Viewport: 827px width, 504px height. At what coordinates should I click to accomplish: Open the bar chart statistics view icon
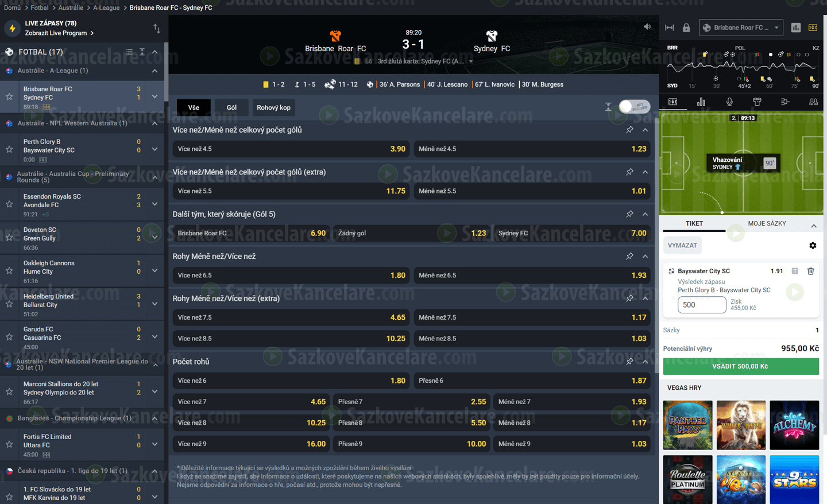(x=796, y=28)
